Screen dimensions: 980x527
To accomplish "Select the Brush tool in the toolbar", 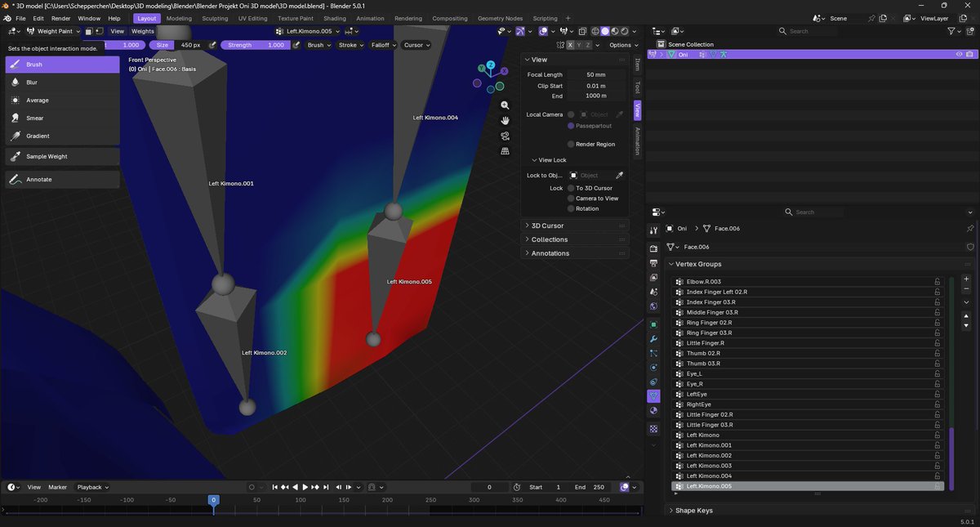I will (x=62, y=65).
